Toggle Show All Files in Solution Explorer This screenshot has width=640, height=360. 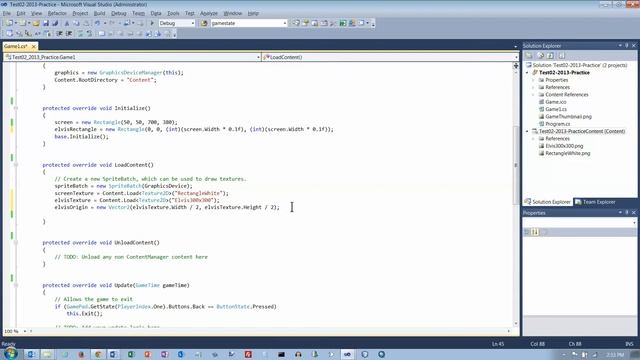[540, 56]
